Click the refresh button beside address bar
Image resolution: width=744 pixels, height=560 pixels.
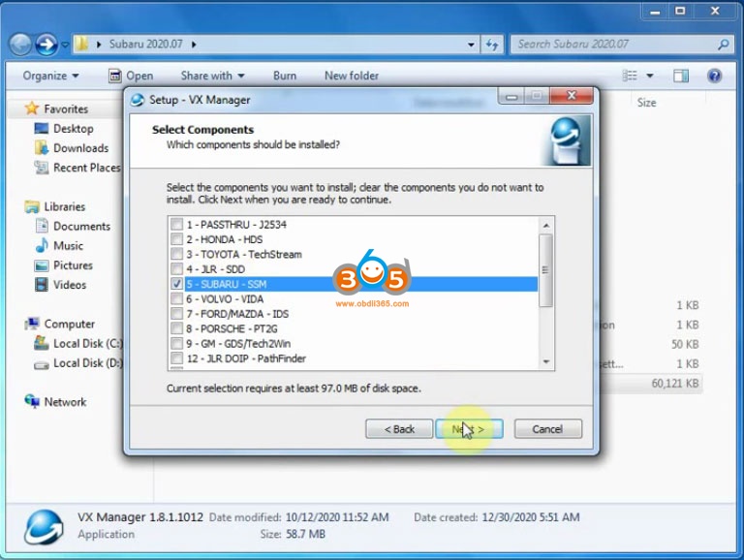point(491,45)
